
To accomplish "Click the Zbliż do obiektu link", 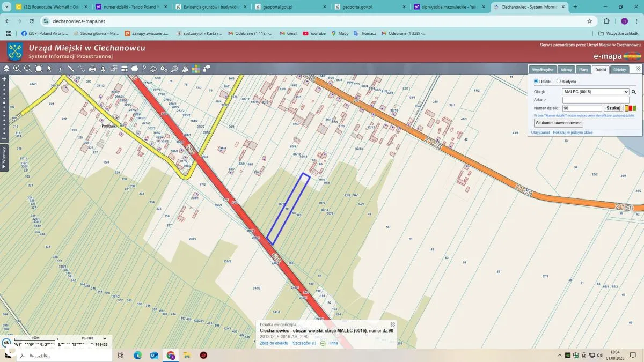I will (274, 343).
